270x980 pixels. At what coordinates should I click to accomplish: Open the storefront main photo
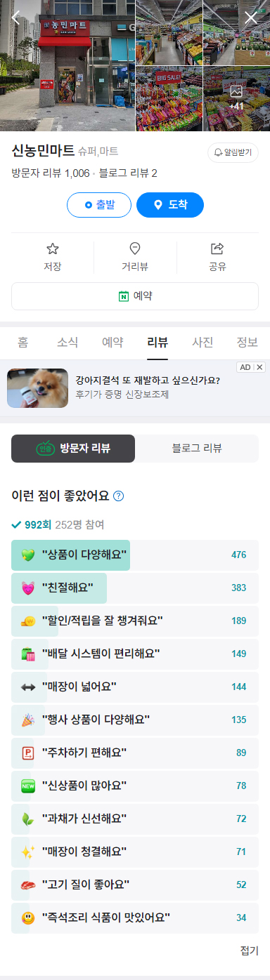click(x=67, y=66)
